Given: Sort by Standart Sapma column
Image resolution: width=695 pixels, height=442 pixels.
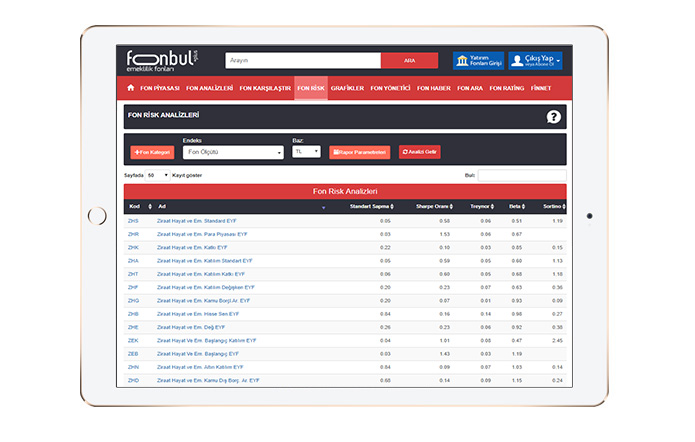Looking at the screenshot, I should [371, 207].
